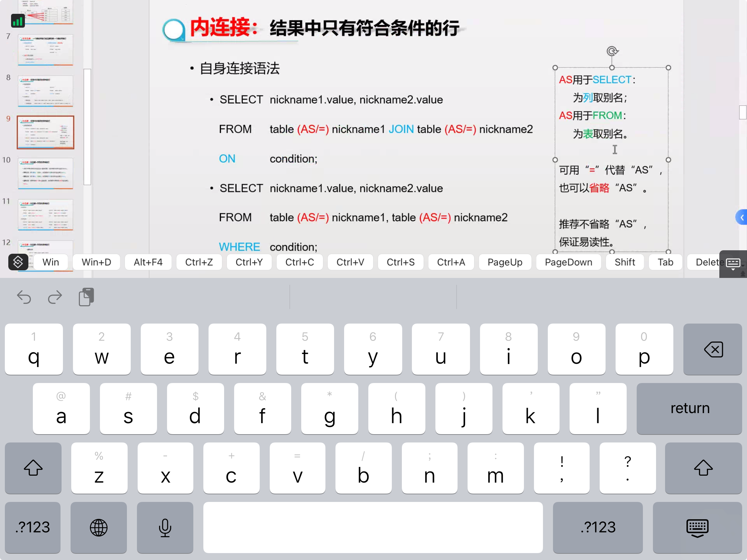Tap the clipboard paste icon
This screenshot has width=747, height=560.
point(86,297)
